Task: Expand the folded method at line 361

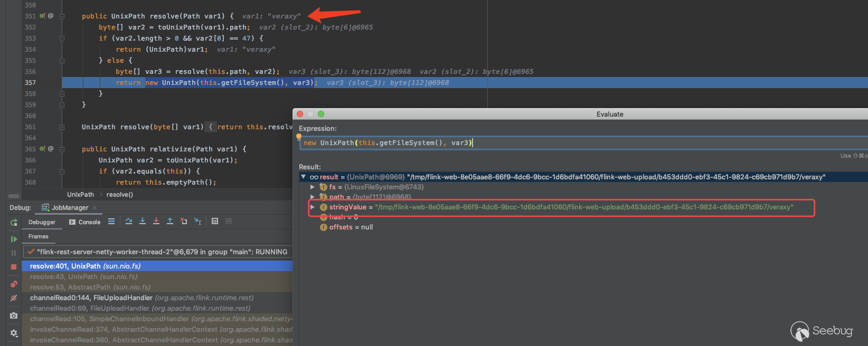Action: (62, 127)
